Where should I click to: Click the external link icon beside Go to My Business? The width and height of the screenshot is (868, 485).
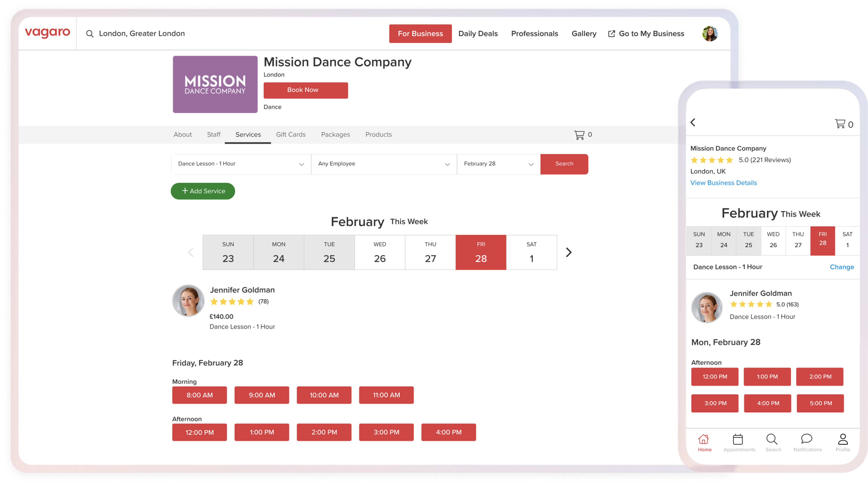click(611, 34)
